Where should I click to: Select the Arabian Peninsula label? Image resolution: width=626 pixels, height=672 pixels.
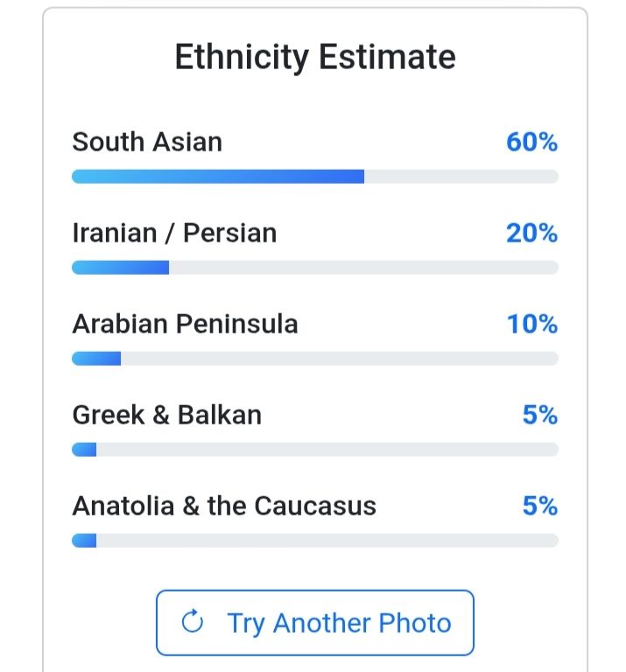click(x=185, y=324)
